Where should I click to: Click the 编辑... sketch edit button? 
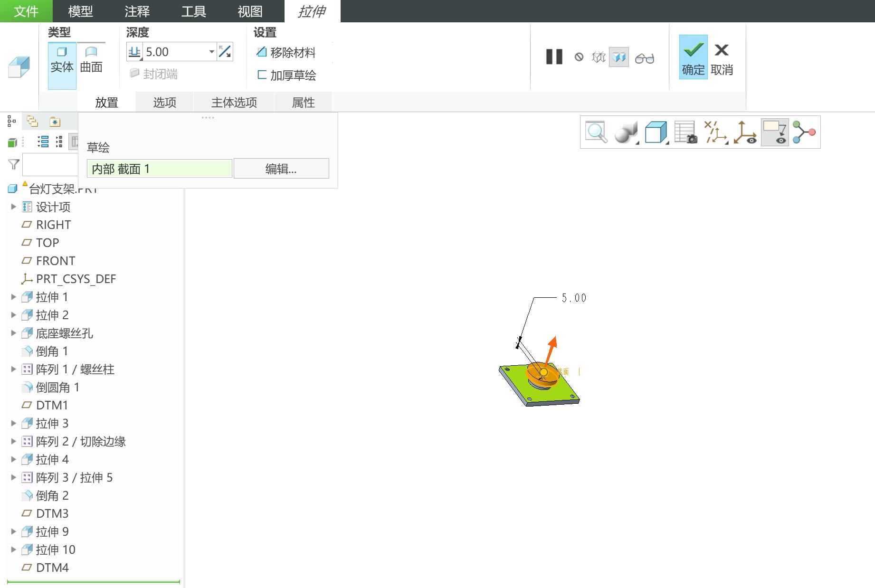click(281, 169)
